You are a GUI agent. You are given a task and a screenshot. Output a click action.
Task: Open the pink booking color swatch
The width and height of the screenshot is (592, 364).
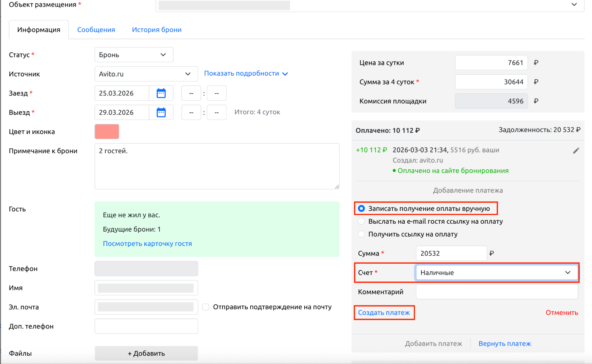pyautogui.click(x=107, y=132)
